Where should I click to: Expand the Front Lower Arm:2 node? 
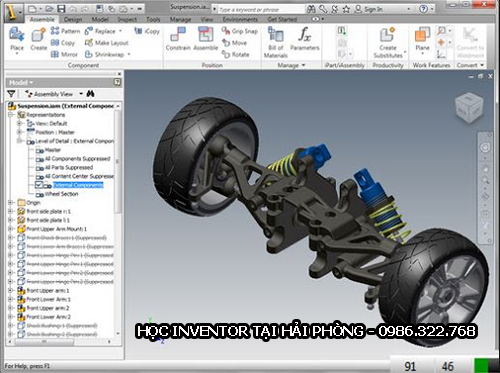click(x=10, y=317)
